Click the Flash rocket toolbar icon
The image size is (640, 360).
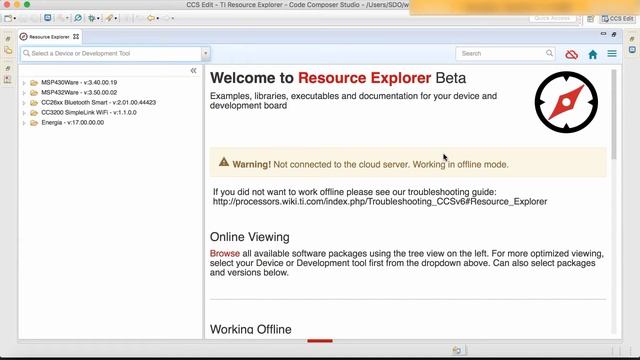tap(109, 18)
